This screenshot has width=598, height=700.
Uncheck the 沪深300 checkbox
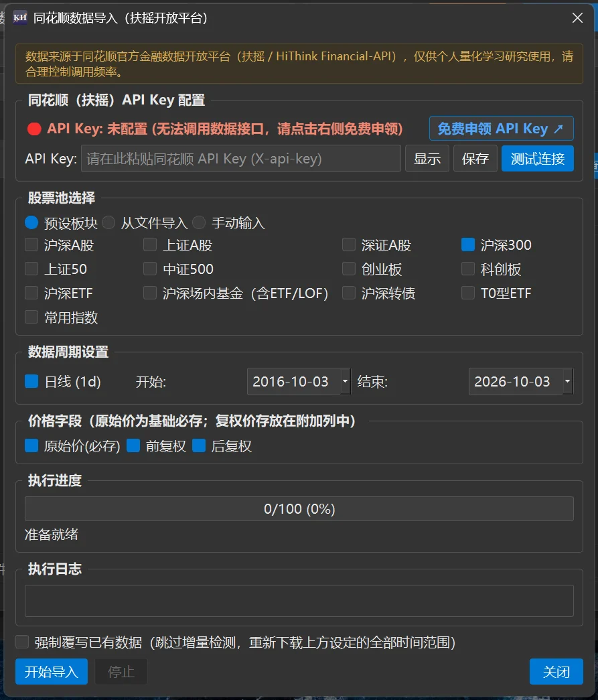click(467, 244)
